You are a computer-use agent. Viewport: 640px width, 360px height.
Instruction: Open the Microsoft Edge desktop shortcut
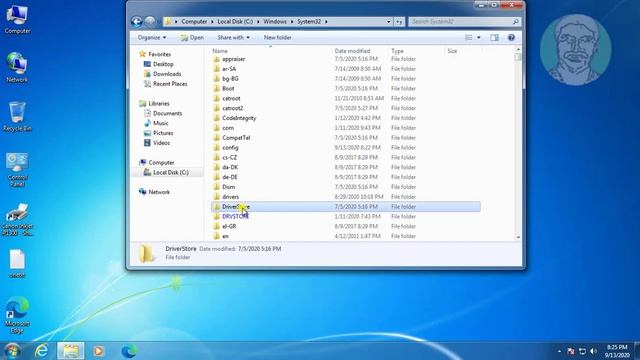pos(17,315)
